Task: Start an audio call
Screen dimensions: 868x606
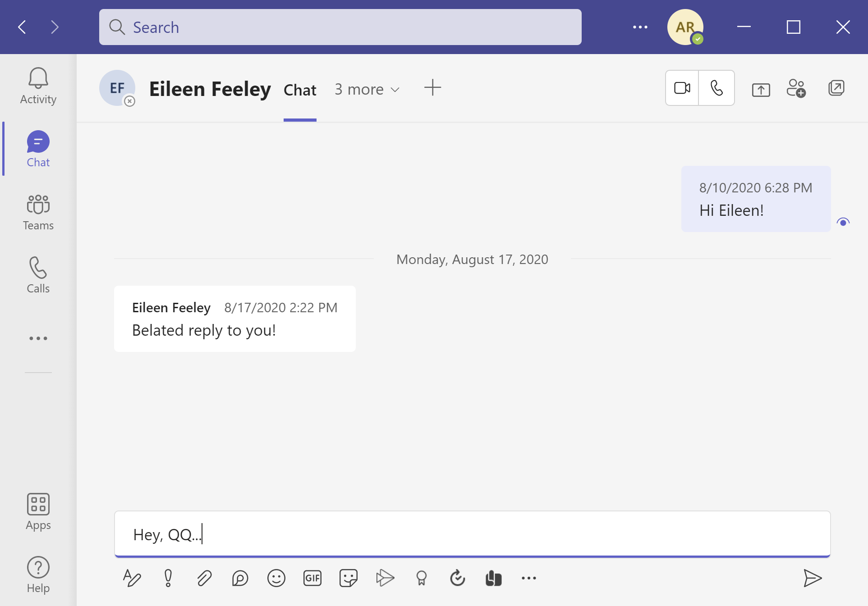Action: 716,88
